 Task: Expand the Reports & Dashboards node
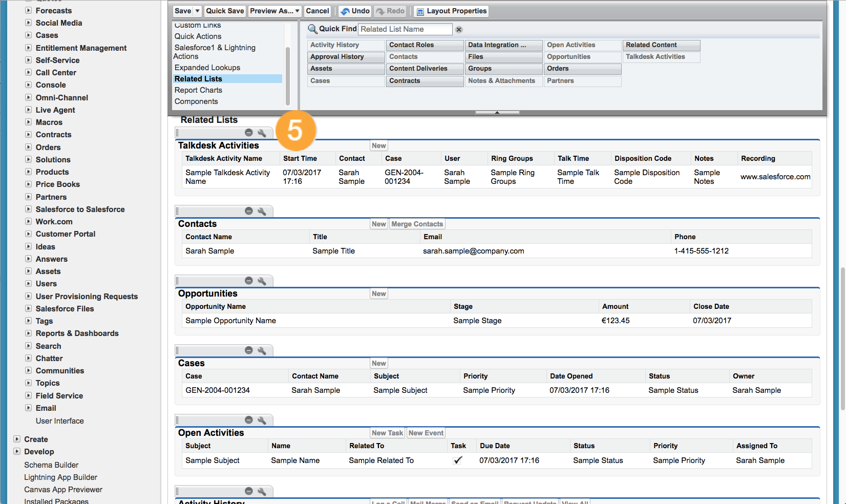29,333
